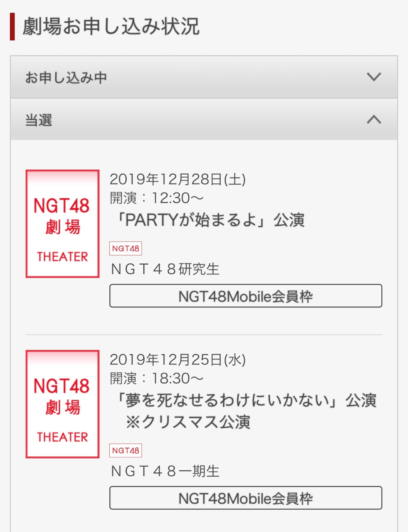Image resolution: width=408 pixels, height=532 pixels.
Task: Select the NGT48研究生 performer label
Action: (165, 269)
